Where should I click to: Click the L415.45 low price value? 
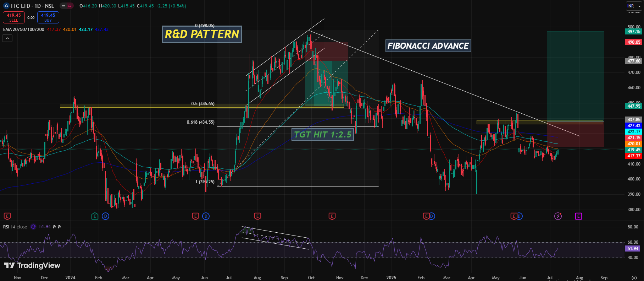point(126,6)
